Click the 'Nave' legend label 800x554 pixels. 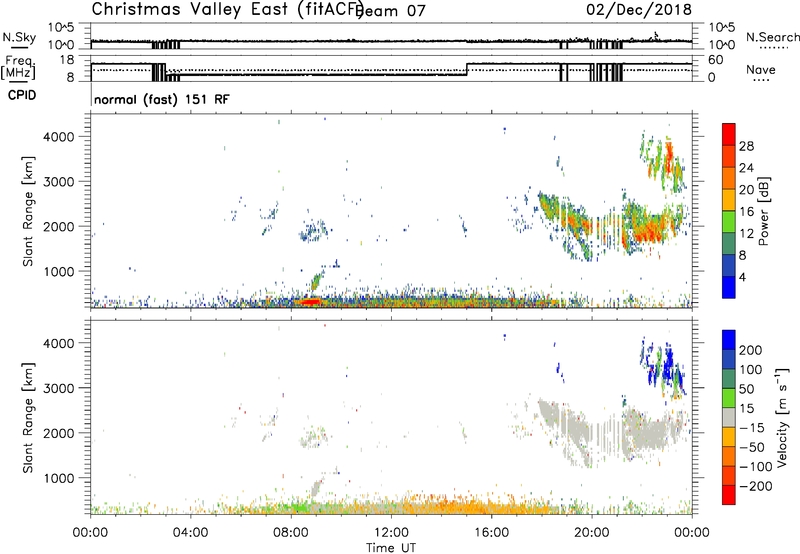(761, 69)
